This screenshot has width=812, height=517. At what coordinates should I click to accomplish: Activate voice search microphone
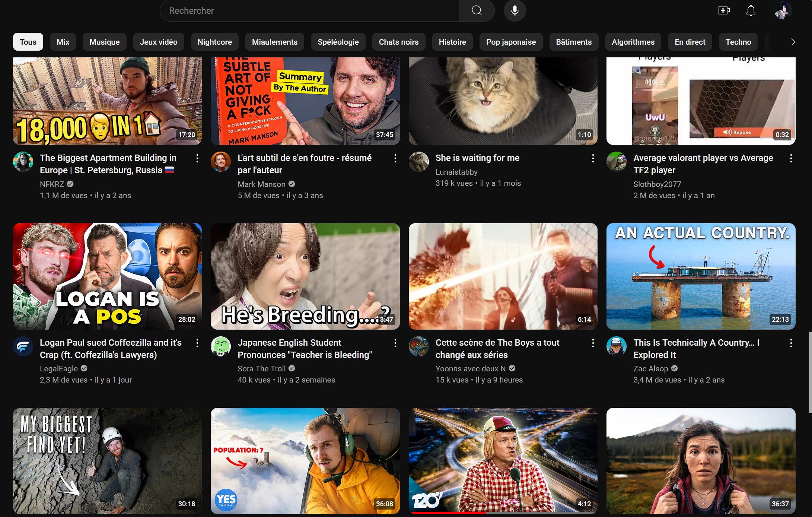(x=515, y=10)
